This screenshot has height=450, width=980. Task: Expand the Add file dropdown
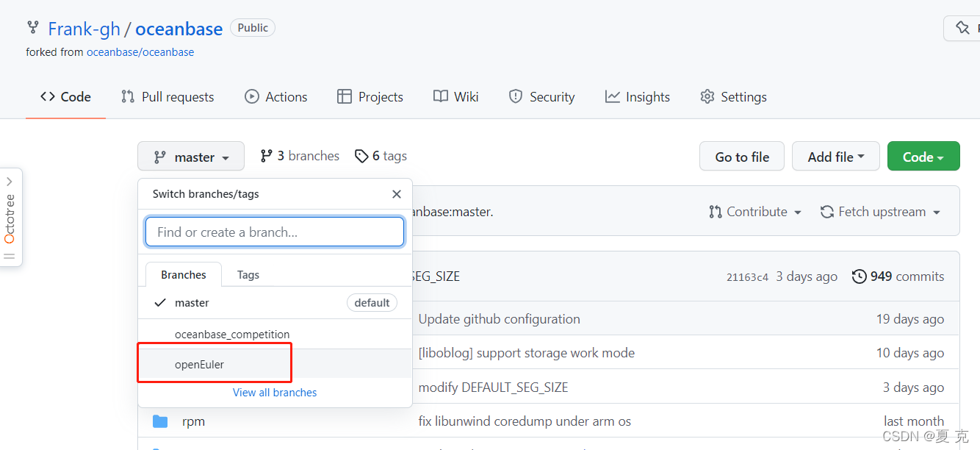836,157
